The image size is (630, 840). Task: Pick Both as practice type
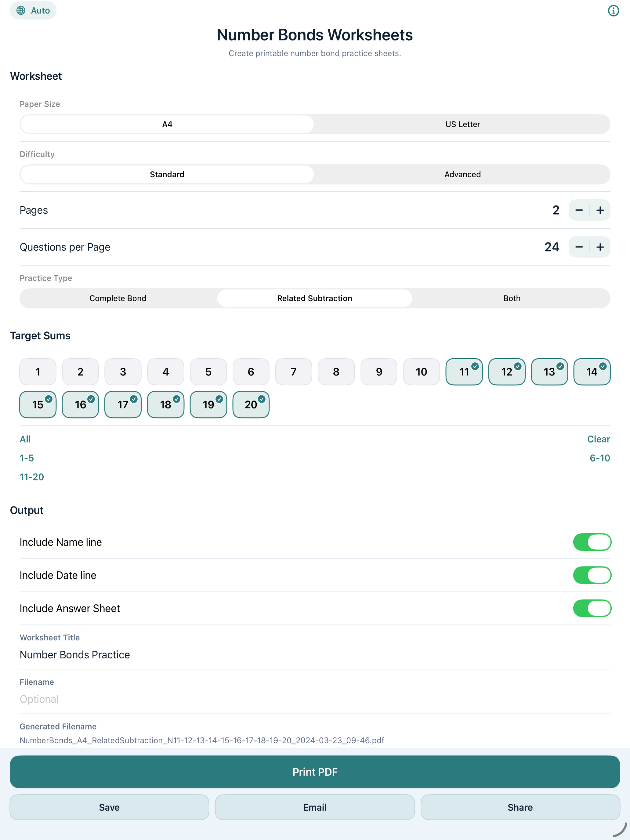(x=512, y=298)
